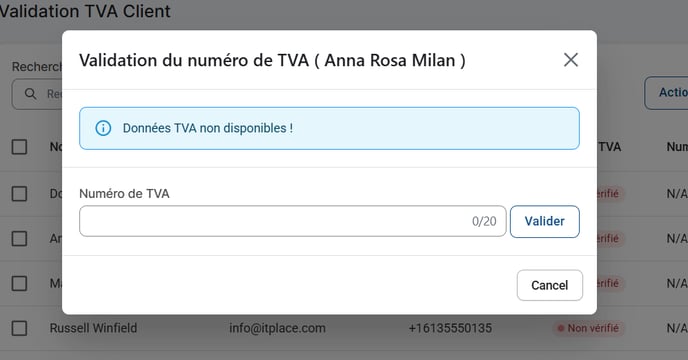Click the dialog title mentioning Anna Rosa Milan
This screenshot has height=360, width=688.
tap(272, 60)
